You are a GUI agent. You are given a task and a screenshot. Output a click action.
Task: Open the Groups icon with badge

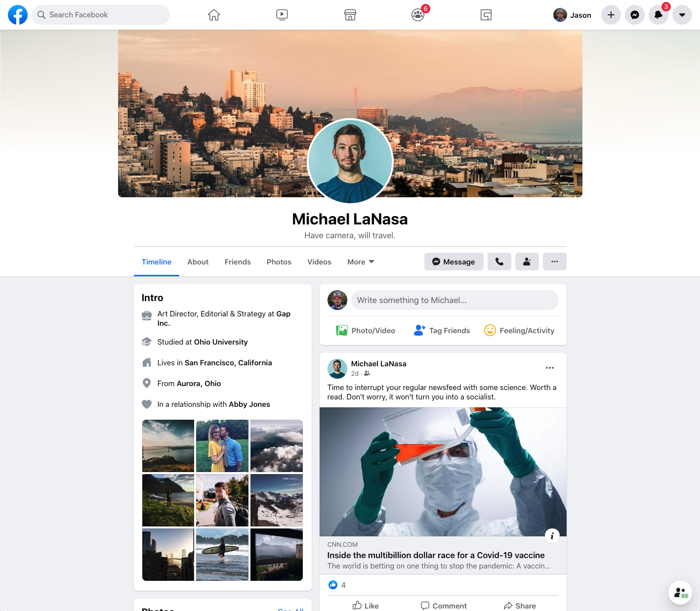point(418,15)
